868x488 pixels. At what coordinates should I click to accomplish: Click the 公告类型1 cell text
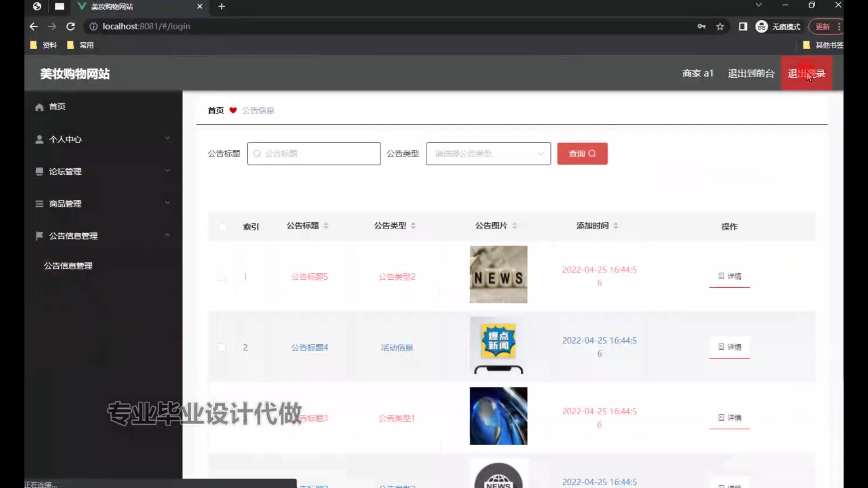pos(396,418)
